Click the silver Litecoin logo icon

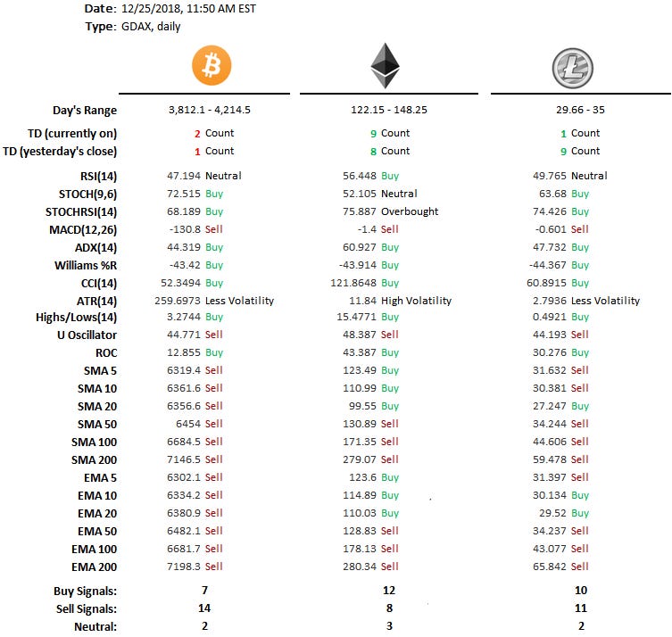[570, 67]
